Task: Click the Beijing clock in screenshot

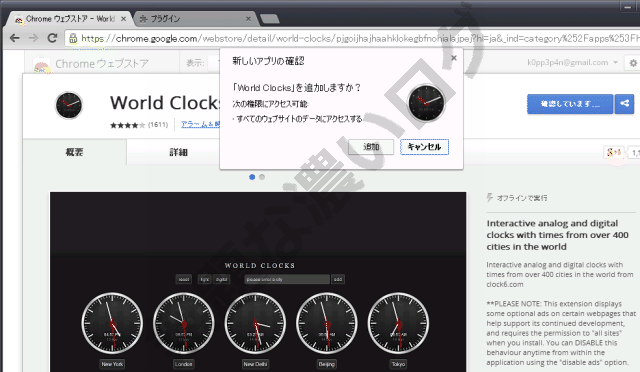Action: (x=327, y=323)
